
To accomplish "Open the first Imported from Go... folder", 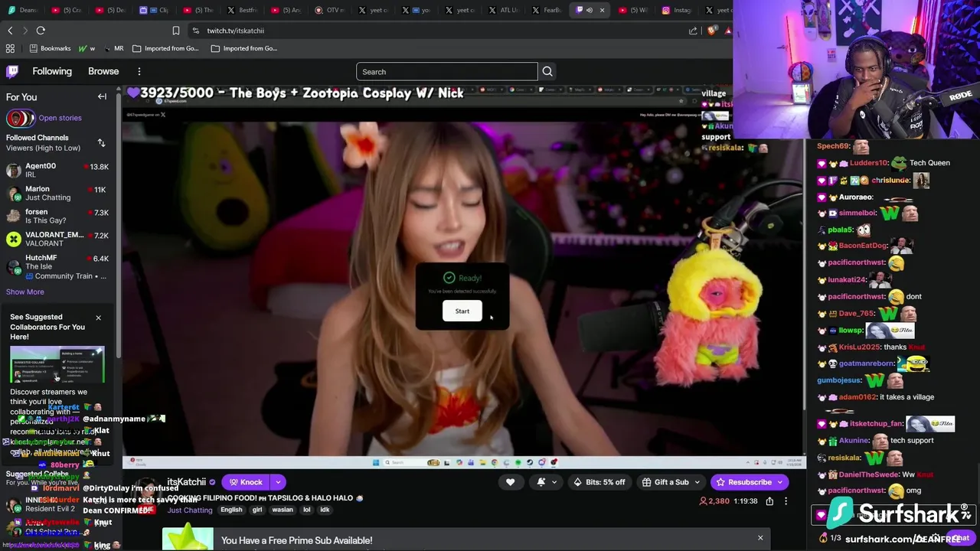I will [x=165, y=48].
